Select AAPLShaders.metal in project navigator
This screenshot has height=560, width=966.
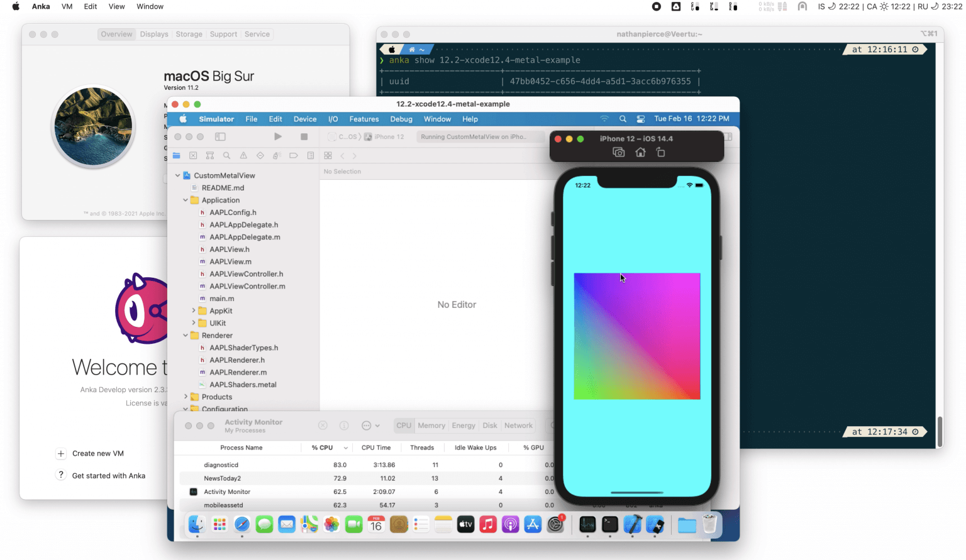(x=243, y=385)
